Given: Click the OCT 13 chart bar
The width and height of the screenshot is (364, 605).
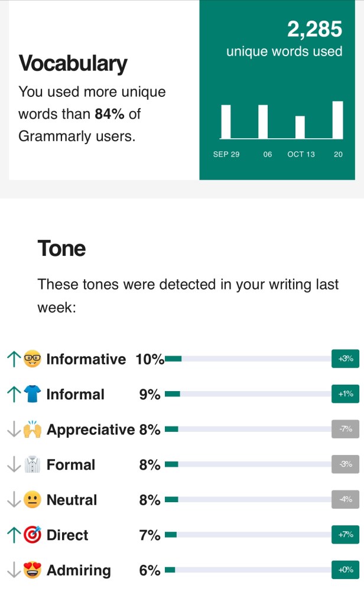Looking at the screenshot, I should 300,127.
